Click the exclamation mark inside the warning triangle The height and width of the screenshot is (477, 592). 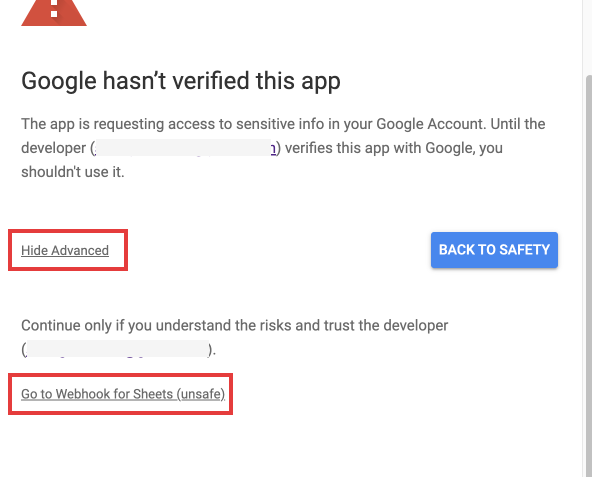[54, 8]
